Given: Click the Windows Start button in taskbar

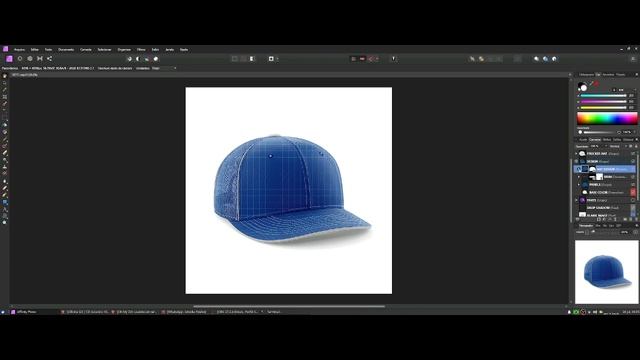Looking at the screenshot, I should pyautogui.click(x=3, y=312).
